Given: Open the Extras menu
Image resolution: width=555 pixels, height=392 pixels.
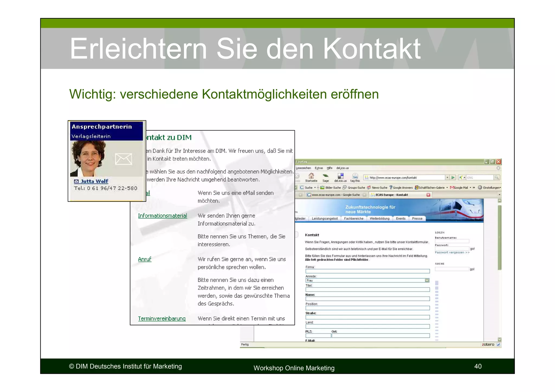Looking at the screenshot, I should (x=319, y=168).
